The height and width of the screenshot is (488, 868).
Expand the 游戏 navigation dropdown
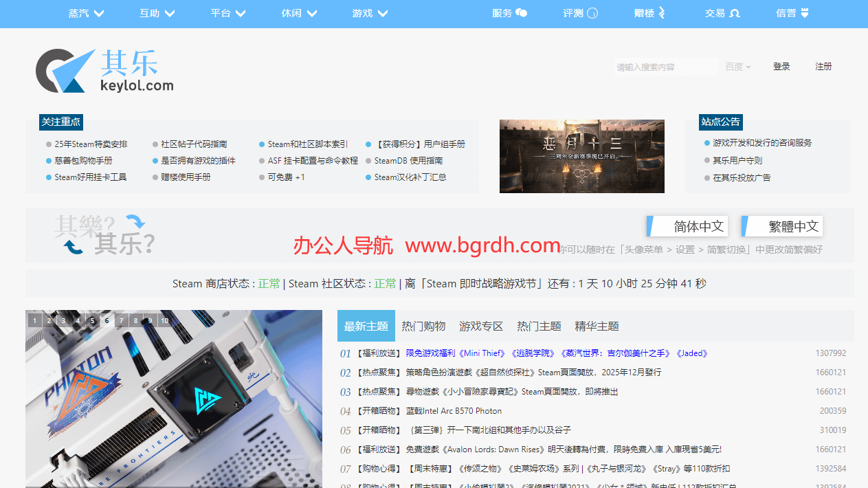click(369, 12)
